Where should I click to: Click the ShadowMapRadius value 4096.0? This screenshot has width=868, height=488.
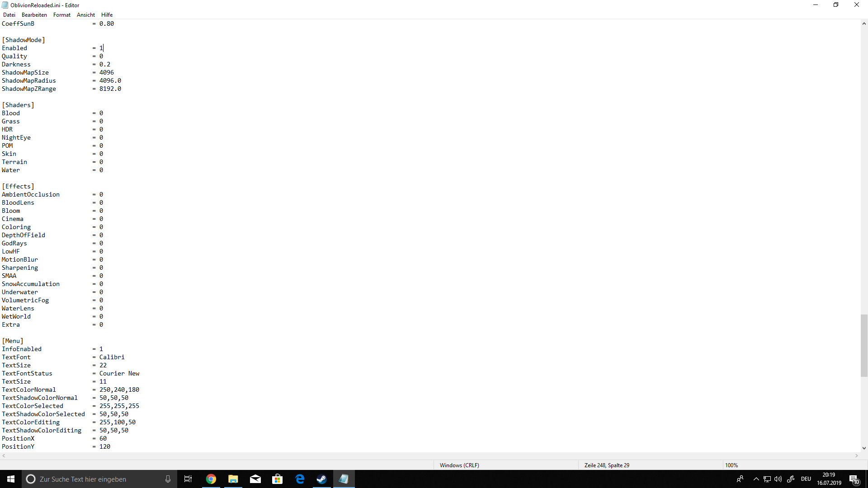[110, 80]
